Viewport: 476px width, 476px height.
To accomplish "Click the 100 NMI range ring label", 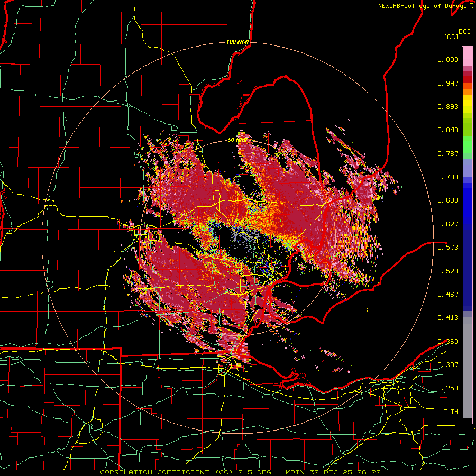I will 237,42.
